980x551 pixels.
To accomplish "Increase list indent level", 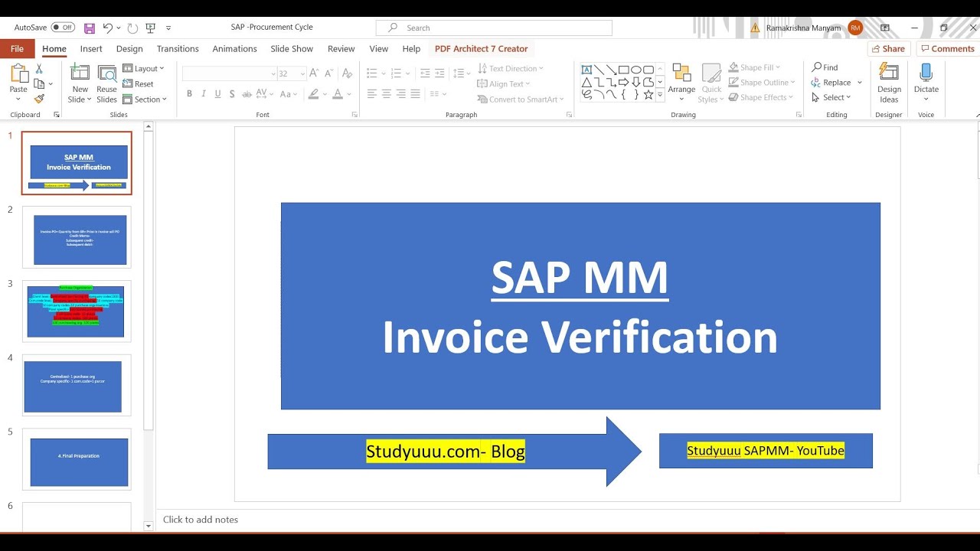I will (x=441, y=73).
